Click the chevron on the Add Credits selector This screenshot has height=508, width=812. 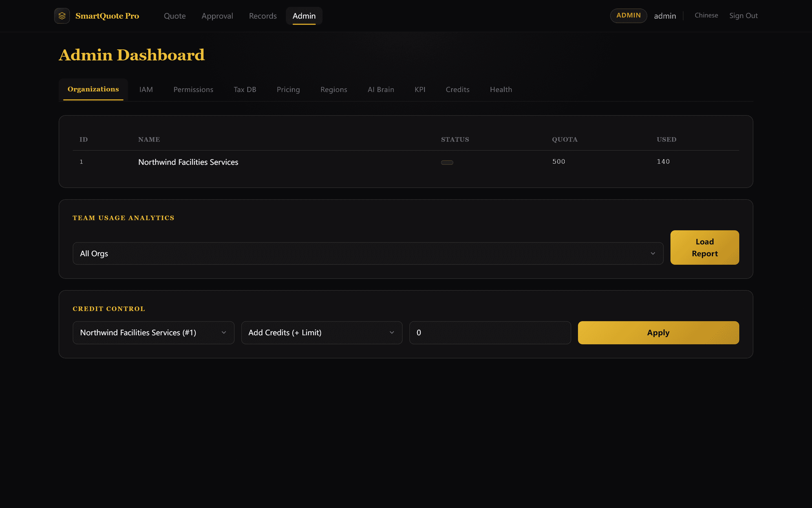point(392,333)
